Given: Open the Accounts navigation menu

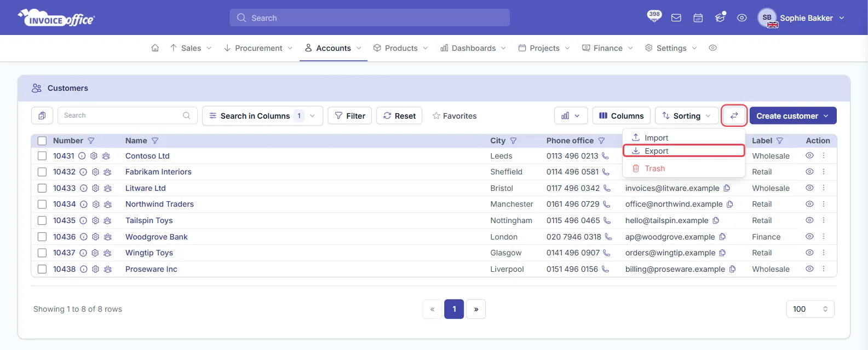Looking at the screenshot, I should 334,48.
